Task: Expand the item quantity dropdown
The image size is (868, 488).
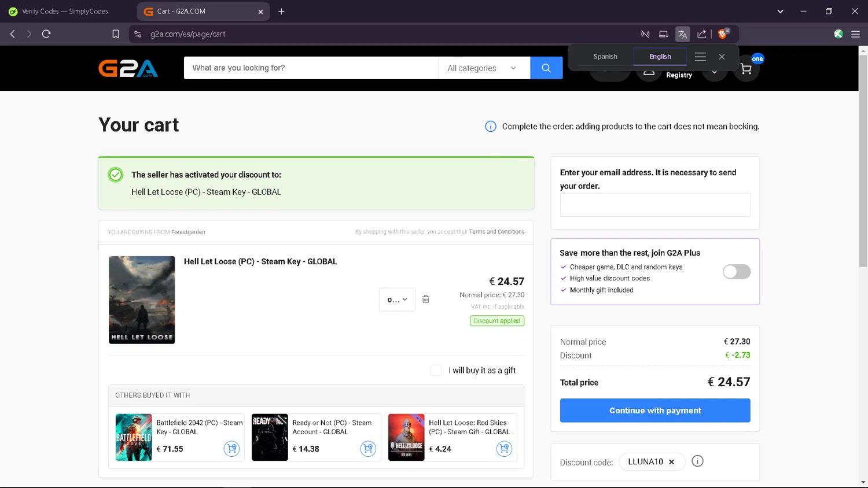Action: [397, 300]
